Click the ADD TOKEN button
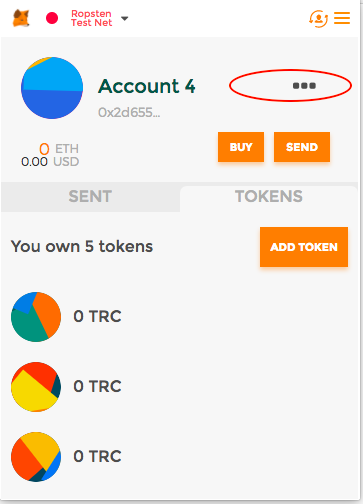This screenshot has width=363, height=504. point(304,247)
